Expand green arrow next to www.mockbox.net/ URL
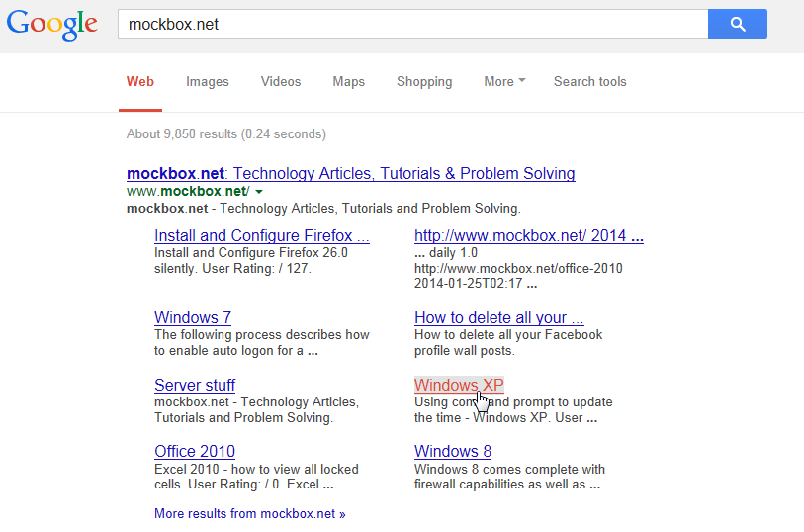The width and height of the screenshot is (804, 532). (x=259, y=192)
